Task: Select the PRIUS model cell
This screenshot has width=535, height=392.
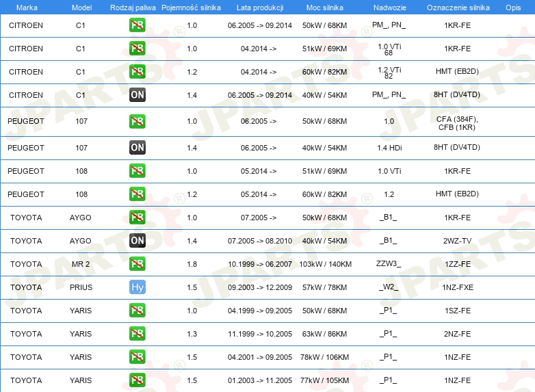Action: [x=81, y=287]
